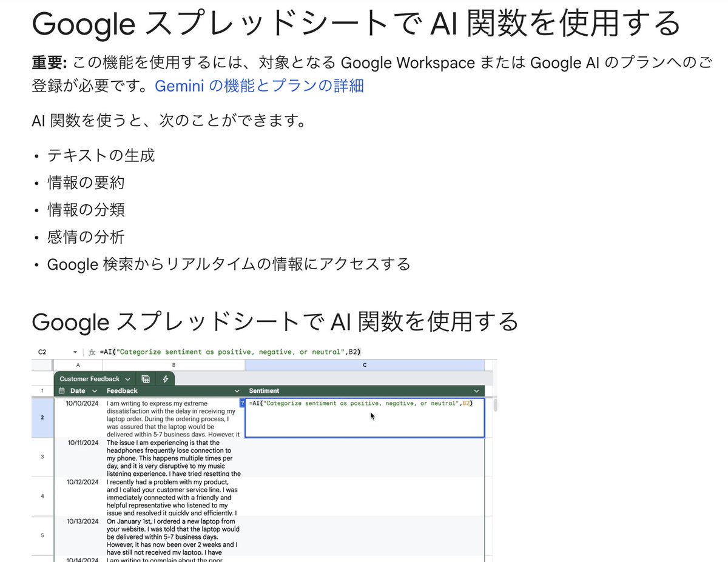Click bullet text '情報の分類'
Screen dimensions: 728x562
click(x=86, y=210)
